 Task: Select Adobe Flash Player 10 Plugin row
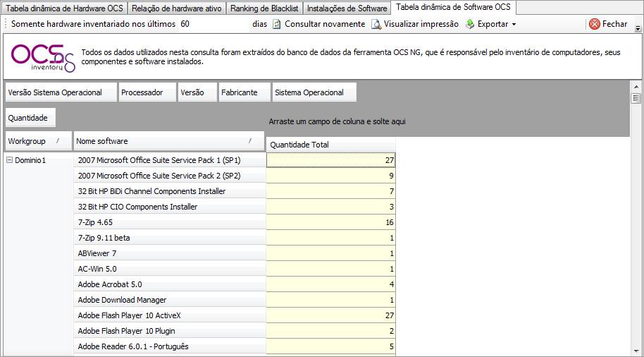coord(170,331)
